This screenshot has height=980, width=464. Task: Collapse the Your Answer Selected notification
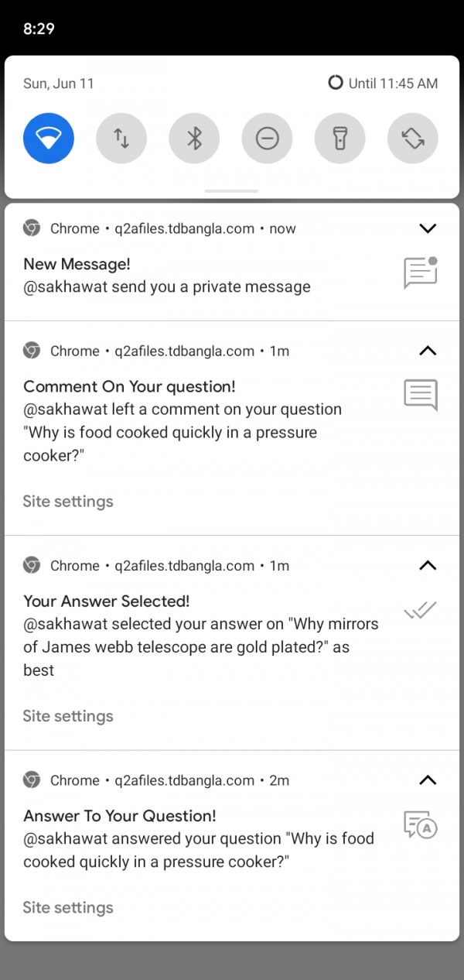[427, 566]
